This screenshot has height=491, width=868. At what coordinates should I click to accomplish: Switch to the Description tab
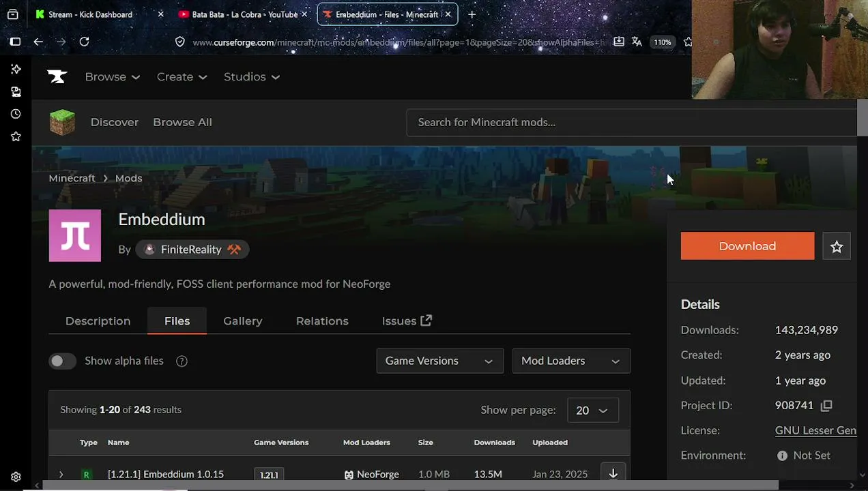98,321
